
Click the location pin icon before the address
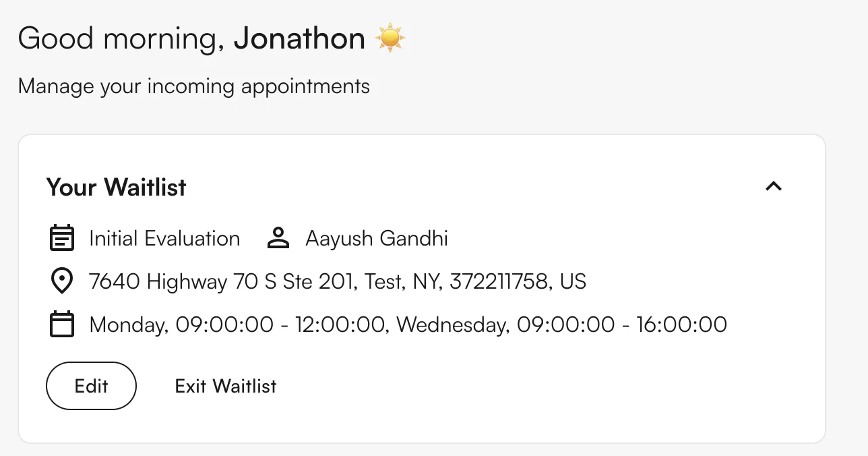coord(61,281)
